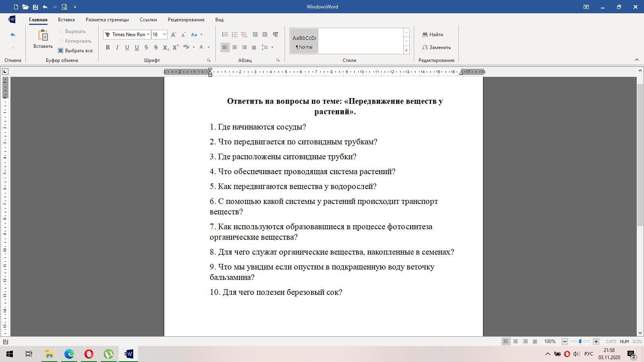Screen dimensions: 644x362
Task: Toggle Bold formatting
Action: click(x=108, y=47)
